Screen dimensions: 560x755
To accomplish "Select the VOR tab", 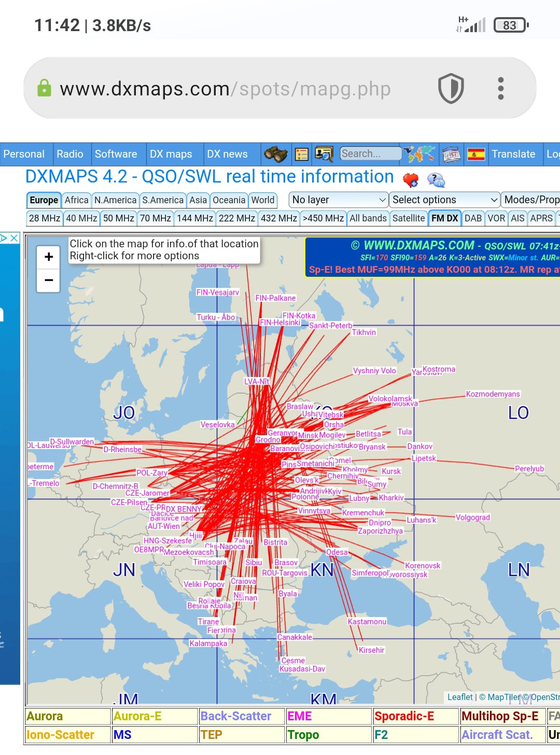I will point(496,218).
